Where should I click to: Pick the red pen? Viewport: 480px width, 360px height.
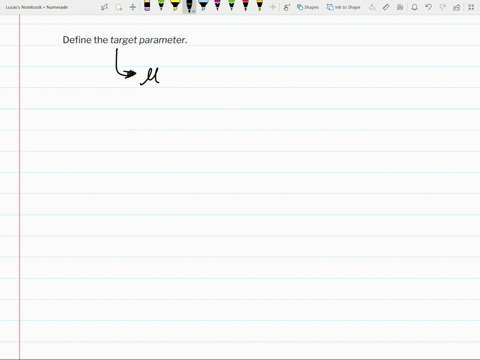245,6
